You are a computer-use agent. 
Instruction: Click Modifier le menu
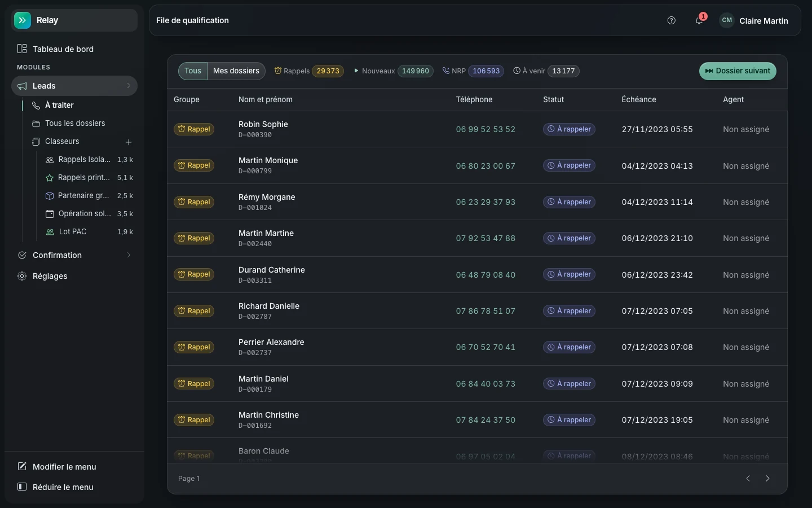(64, 467)
